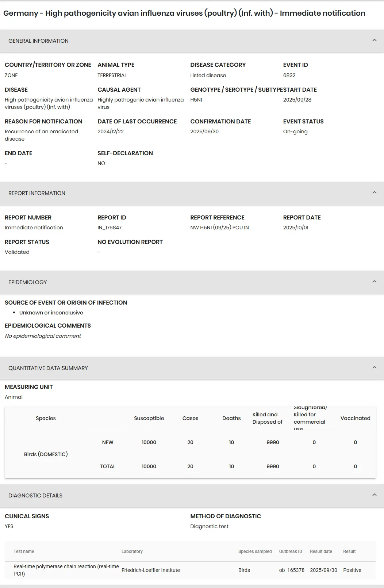Collapse the Epidemiology section chevron
384x588 pixels.
(374, 282)
